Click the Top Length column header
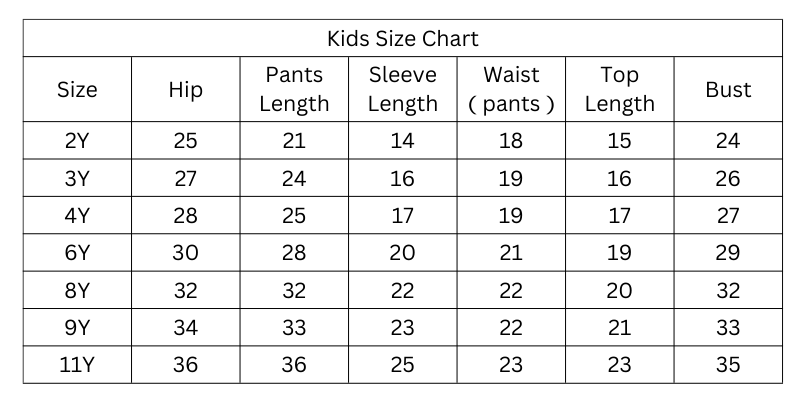The image size is (800, 400). [620, 89]
